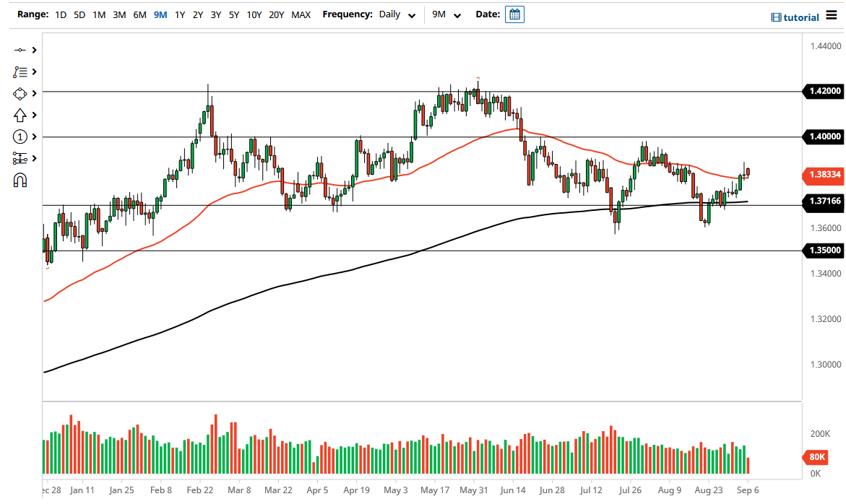Viewport: 846px width, 504px height.
Task: Open the Frequency Daily dropdown
Action: (x=396, y=14)
